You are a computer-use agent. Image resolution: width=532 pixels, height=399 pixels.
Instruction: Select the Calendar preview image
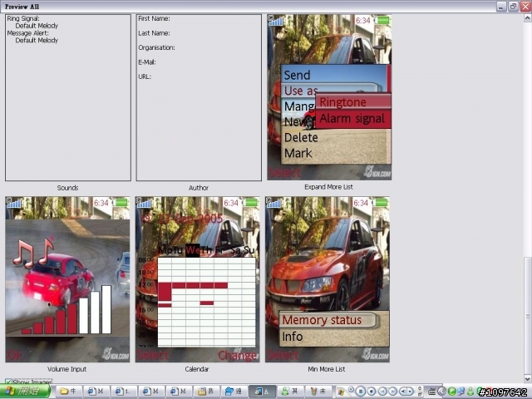[198, 279]
